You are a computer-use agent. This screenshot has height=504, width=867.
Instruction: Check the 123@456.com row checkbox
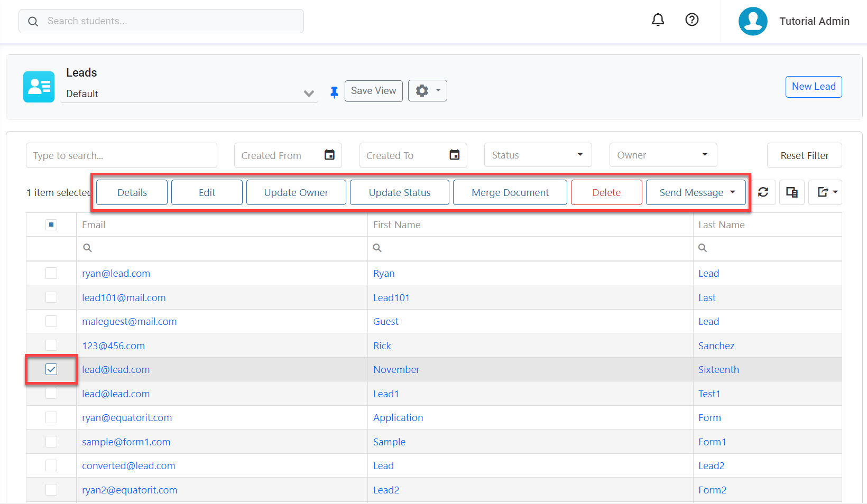[x=51, y=346]
